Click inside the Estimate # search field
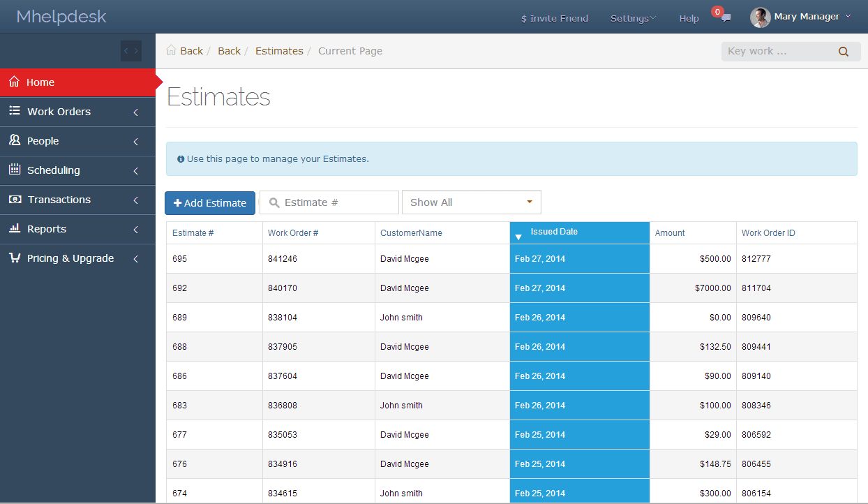 (329, 202)
